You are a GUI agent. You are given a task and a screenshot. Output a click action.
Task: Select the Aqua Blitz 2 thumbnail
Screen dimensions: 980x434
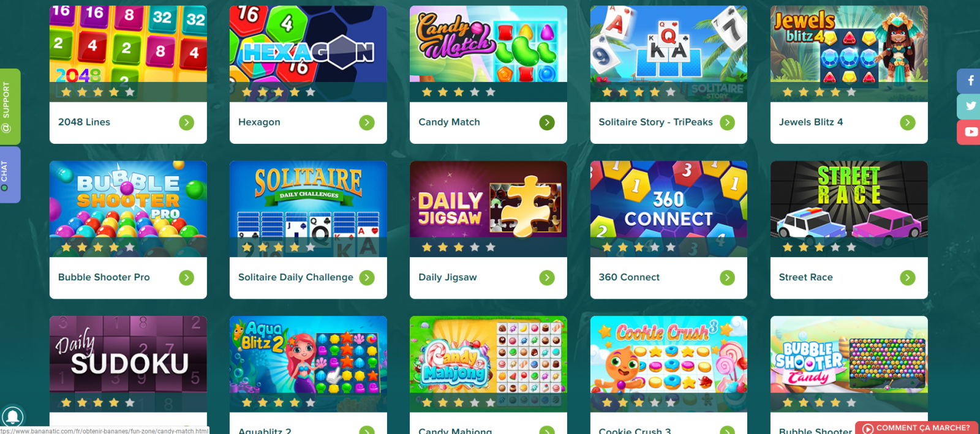click(308, 364)
